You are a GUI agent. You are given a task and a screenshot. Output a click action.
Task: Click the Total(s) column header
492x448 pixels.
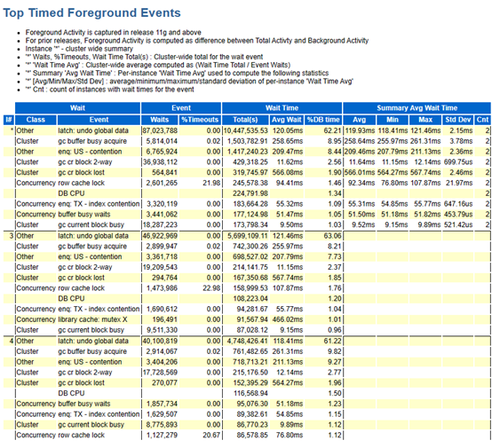(x=245, y=120)
